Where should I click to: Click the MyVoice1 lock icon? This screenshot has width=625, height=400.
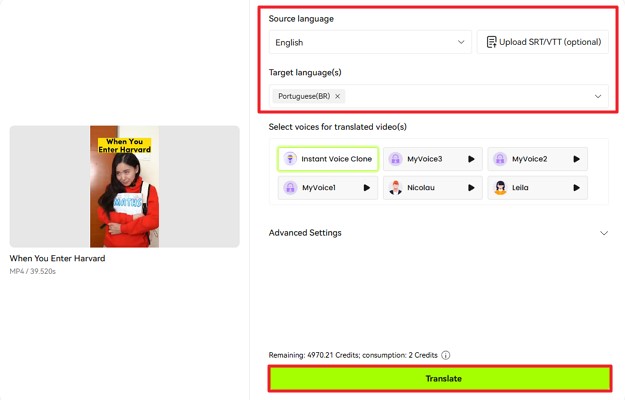(290, 188)
